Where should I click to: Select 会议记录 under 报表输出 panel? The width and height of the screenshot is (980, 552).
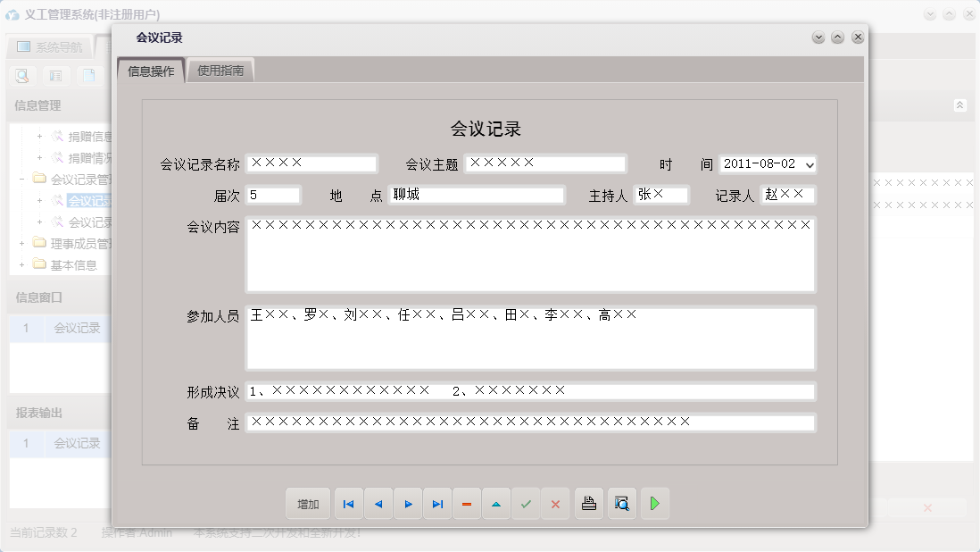point(75,442)
